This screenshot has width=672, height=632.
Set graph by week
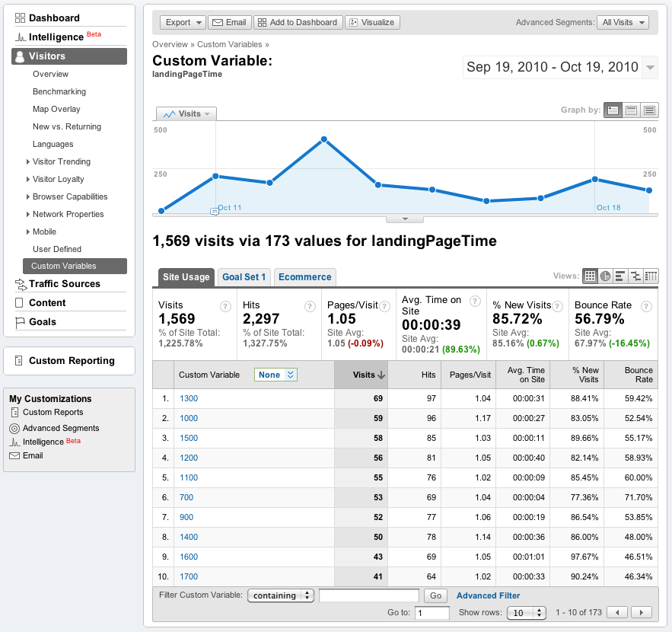(631, 110)
